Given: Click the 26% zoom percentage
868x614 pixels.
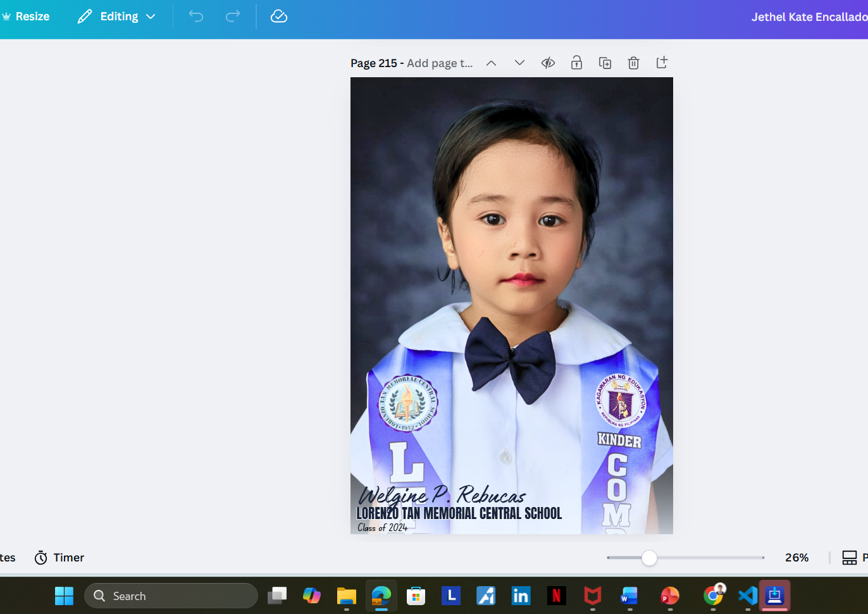Looking at the screenshot, I should 797,558.
